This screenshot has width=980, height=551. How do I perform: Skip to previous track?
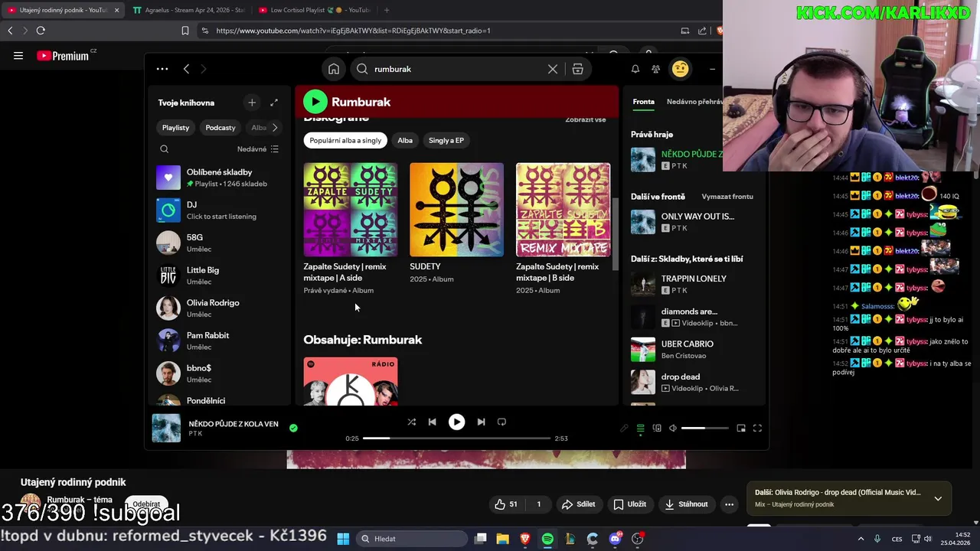pyautogui.click(x=432, y=422)
